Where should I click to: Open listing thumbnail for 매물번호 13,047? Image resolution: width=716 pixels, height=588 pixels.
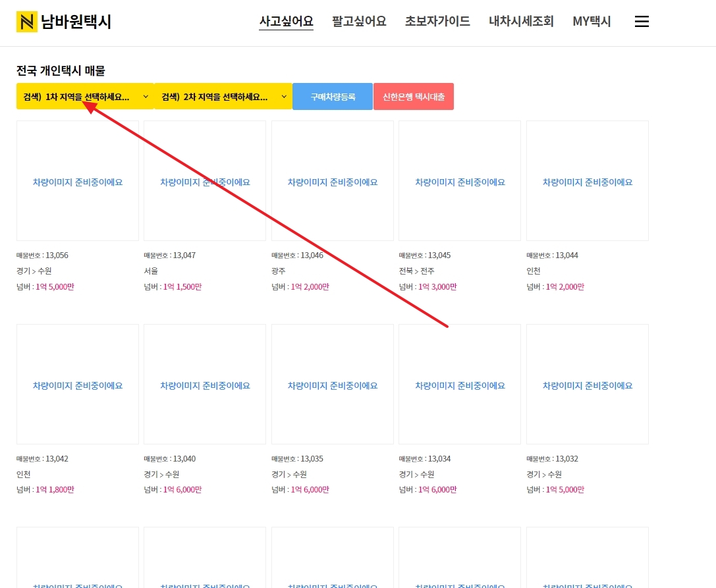(205, 181)
